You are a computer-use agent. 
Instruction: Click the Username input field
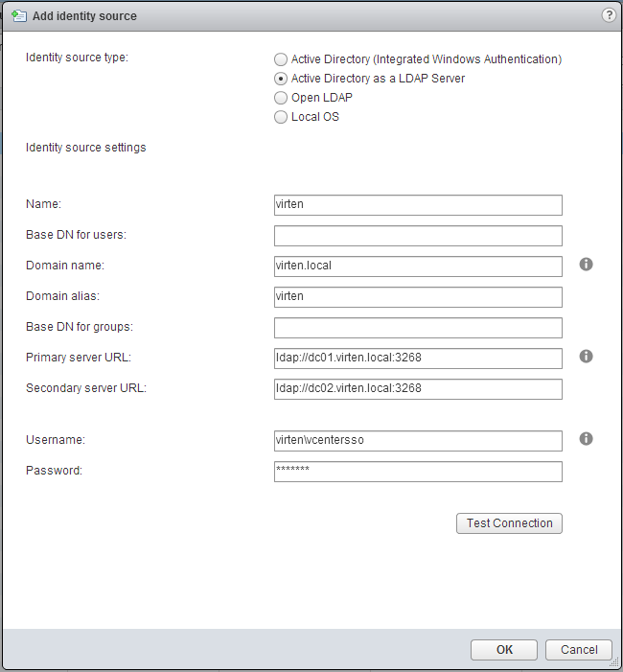coord(418,441)
